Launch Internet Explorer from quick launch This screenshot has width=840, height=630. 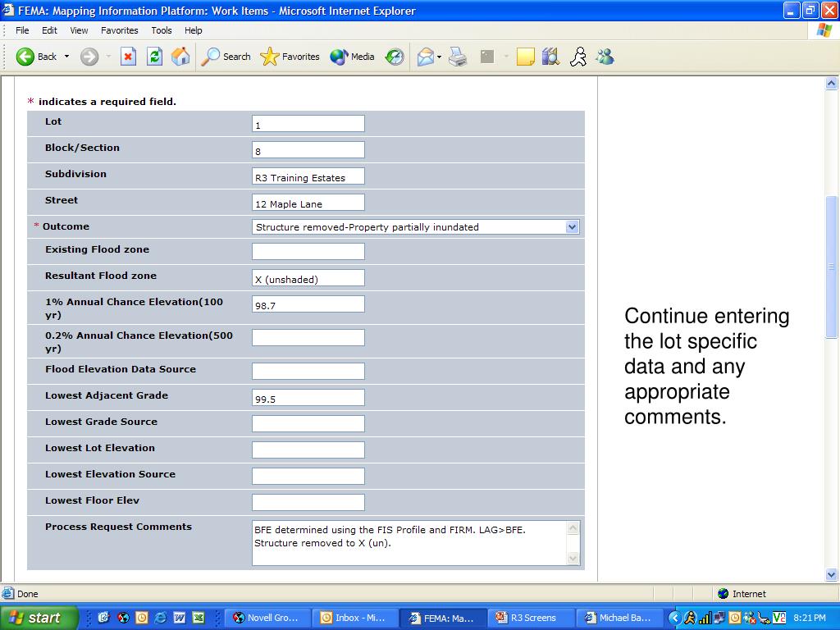click(160, 618)
